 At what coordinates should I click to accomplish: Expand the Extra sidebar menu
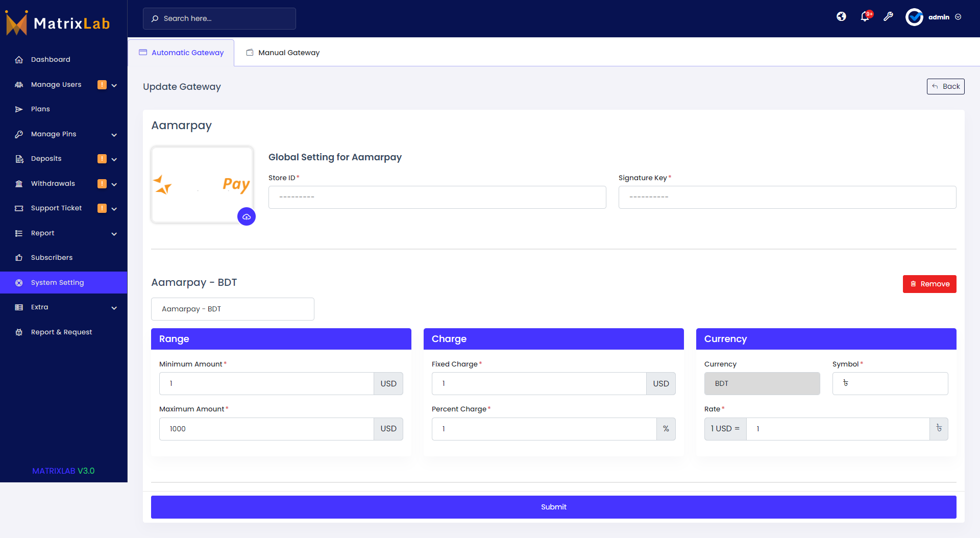point(114,307)
